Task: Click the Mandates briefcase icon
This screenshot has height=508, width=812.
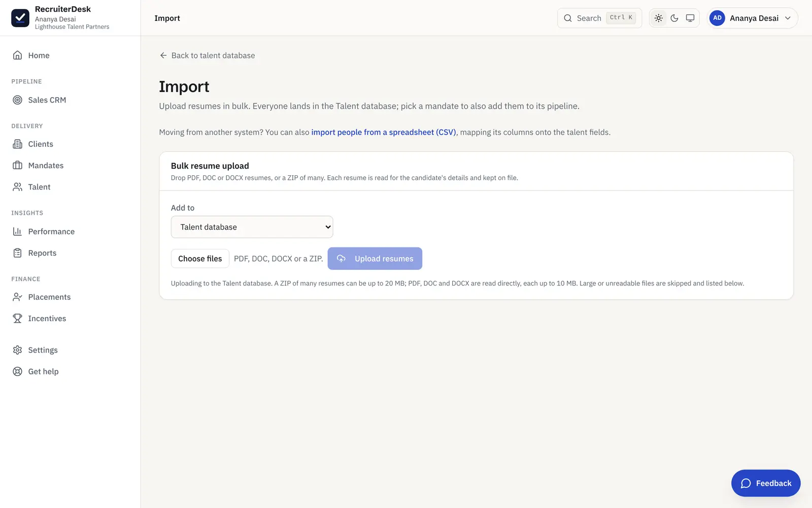Action: point(17,166)
